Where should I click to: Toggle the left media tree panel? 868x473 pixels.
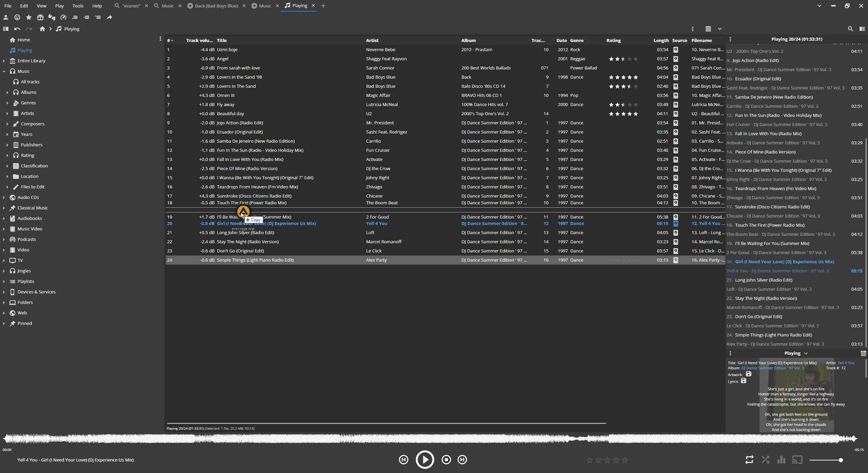tap(5, 29)
